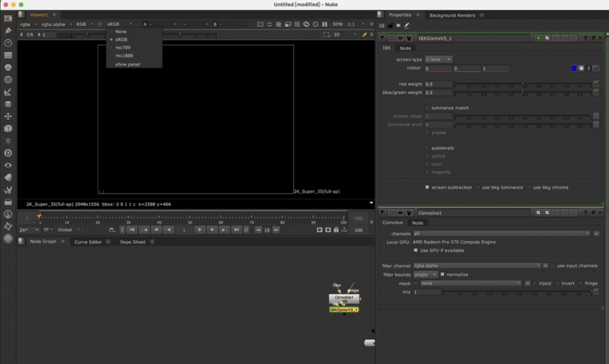Open the 3D nodes toolbar menu
This screenshot has width=609, height=364.
pos(8,128)
